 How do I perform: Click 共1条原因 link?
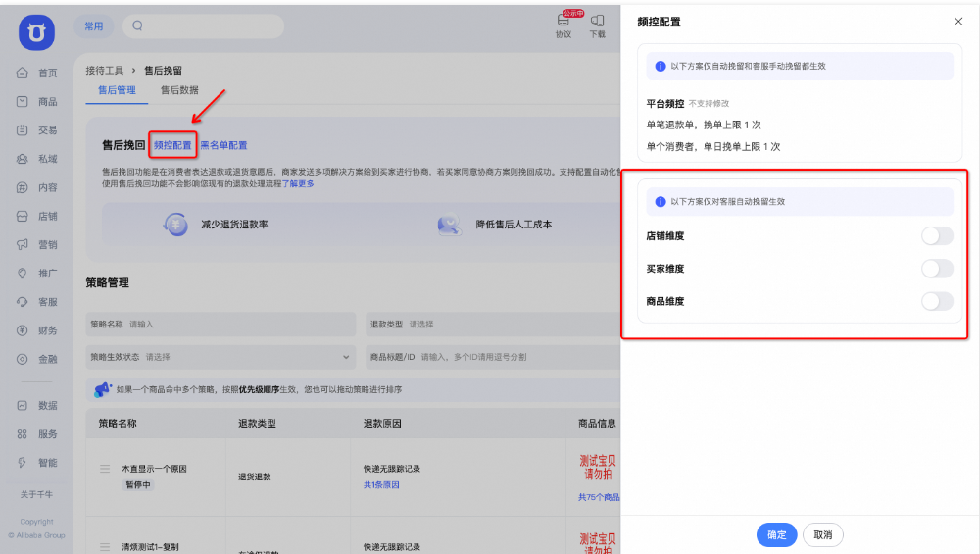click(x=381, y=484)
